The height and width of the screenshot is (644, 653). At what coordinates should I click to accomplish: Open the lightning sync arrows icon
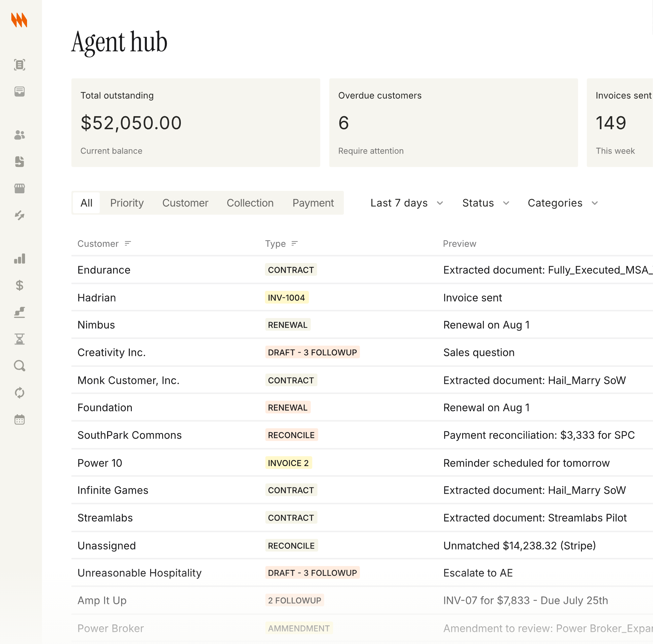(x=20, y=215)
